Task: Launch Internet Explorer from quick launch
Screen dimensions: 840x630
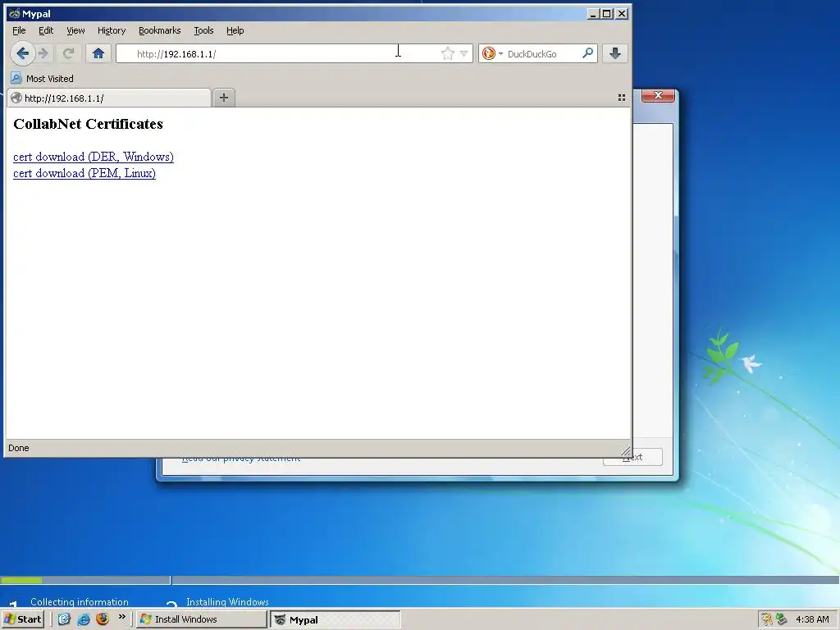Action: [x=84, y=619]
